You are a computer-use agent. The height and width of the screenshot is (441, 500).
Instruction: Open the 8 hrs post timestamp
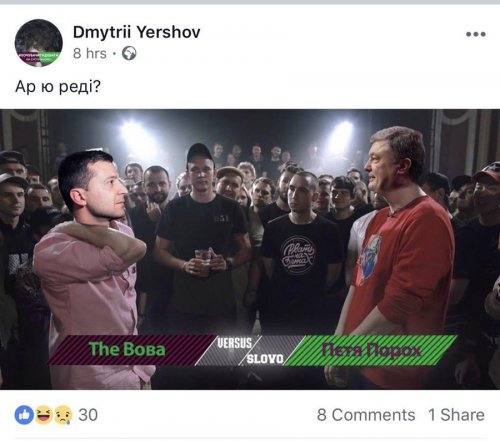pos(90,53)
